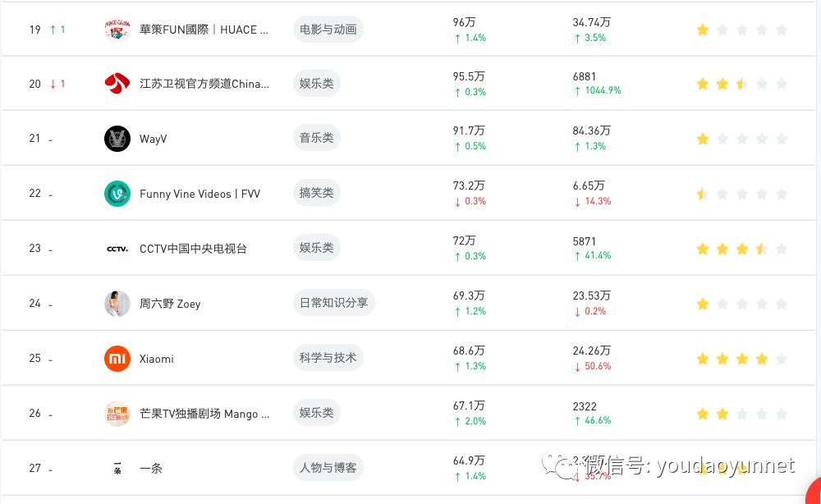821x504 pixels.
Task: Open the WayV channel name link
Action: pyautogui.click(x=153, y=139)
